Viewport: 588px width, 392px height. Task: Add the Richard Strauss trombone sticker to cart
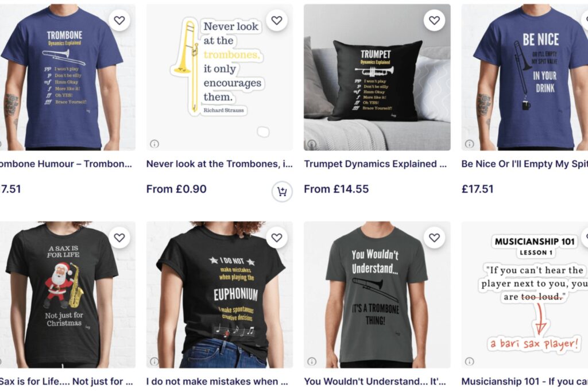click(282, 192)
